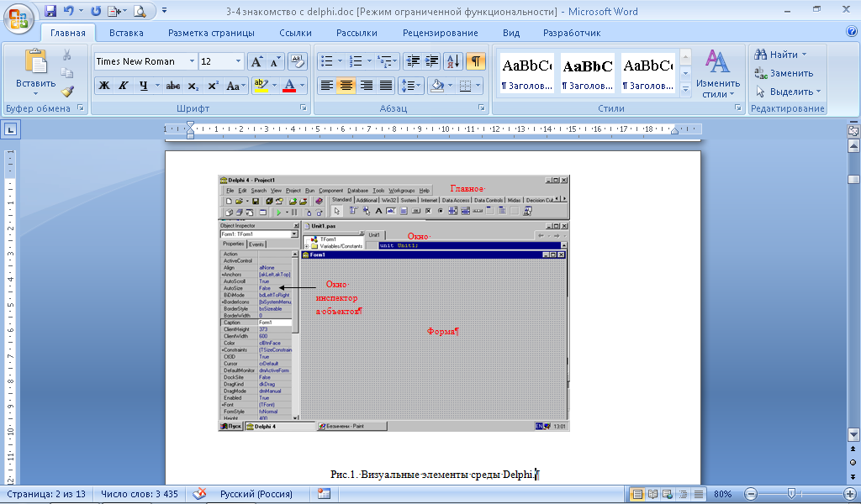The width and height of the screenshot is (861, 504).
Task: Open print preview from quick access toolbar
Action: 140,10
